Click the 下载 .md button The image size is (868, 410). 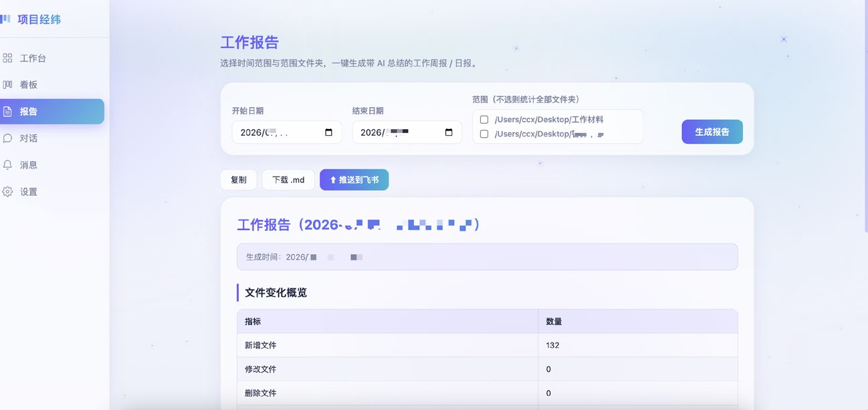point(288,180)
